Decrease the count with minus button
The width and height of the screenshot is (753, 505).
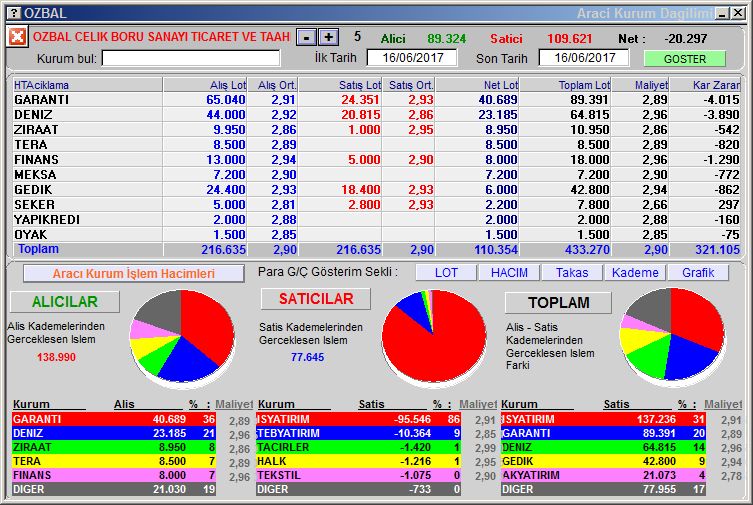coord(306,37)
